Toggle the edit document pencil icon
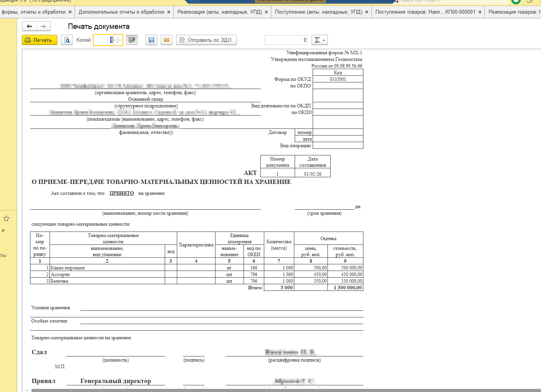Image resolution: width=541 pixels, height=392 pixels. tap(132, 40)
